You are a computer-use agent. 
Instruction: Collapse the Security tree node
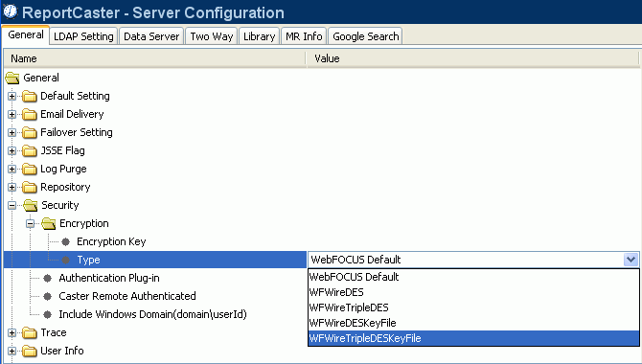[x=11, y=206]
